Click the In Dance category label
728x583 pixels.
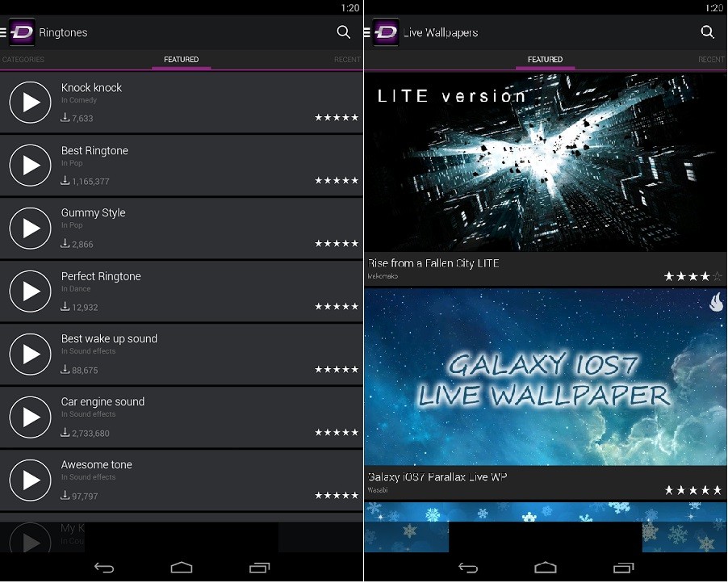pos(76,289)
